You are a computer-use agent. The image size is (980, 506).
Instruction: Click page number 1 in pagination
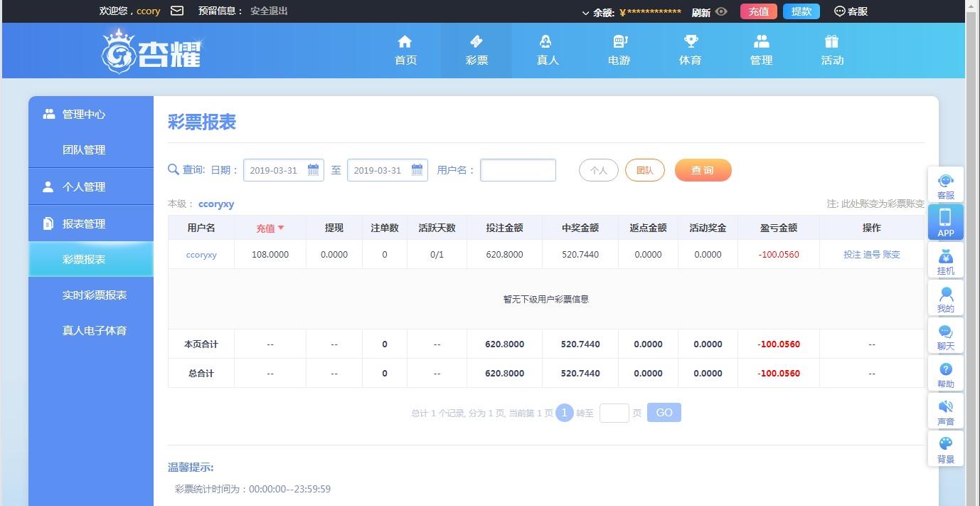point(565,413)
